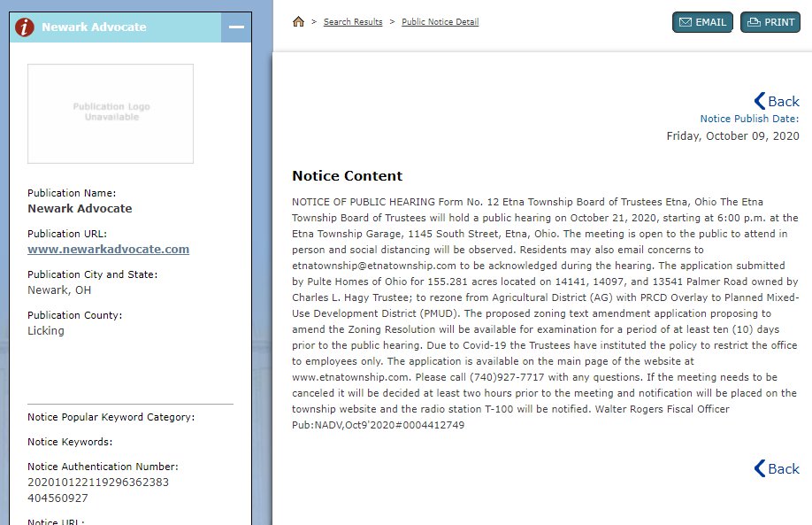Click the printer icon on the Print button
The height and width of the screenshot is (525, 812).
coord(754,22)
